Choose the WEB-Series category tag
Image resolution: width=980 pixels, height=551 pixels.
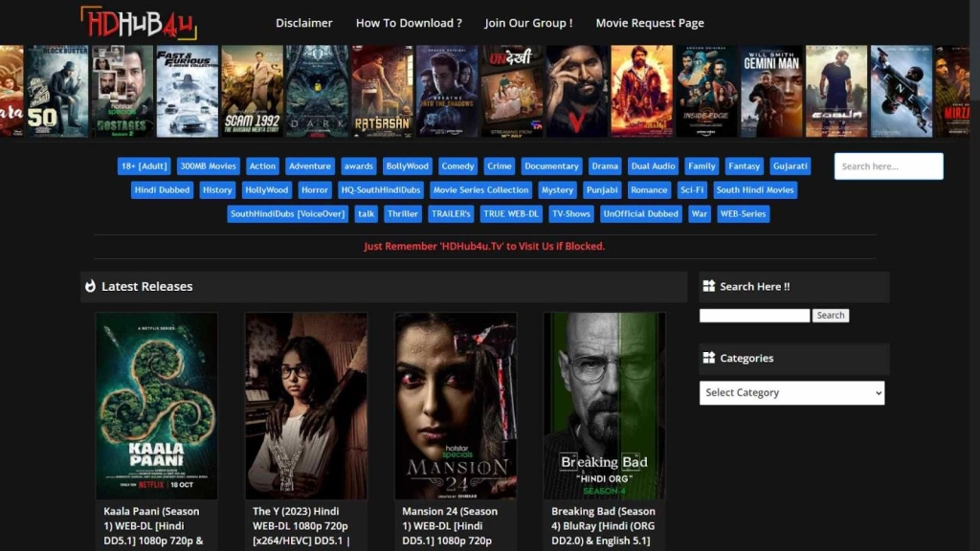743,214
